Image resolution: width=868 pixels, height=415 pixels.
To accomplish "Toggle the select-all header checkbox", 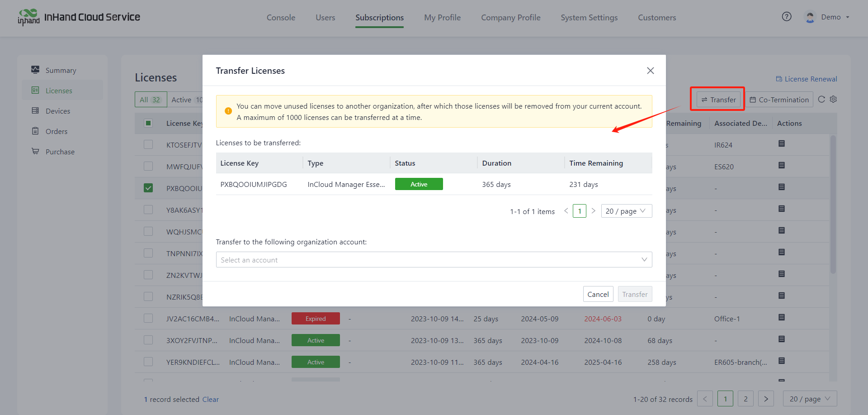I will (148, 123).
